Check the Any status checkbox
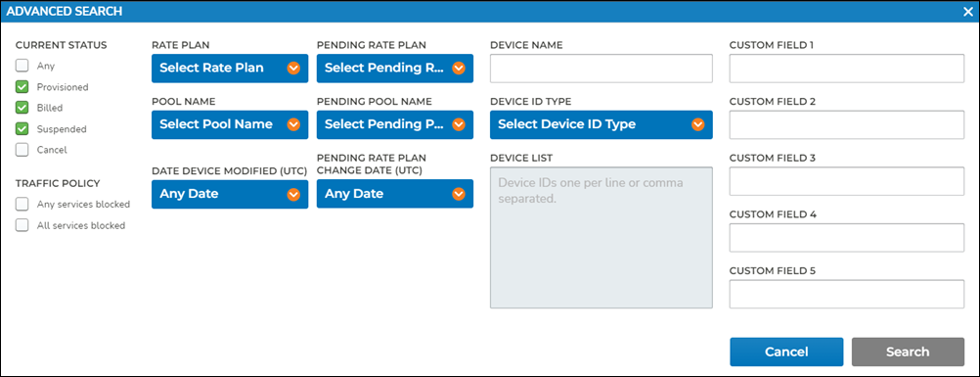Viewport: 980px width, 377px height. (22, 66)
